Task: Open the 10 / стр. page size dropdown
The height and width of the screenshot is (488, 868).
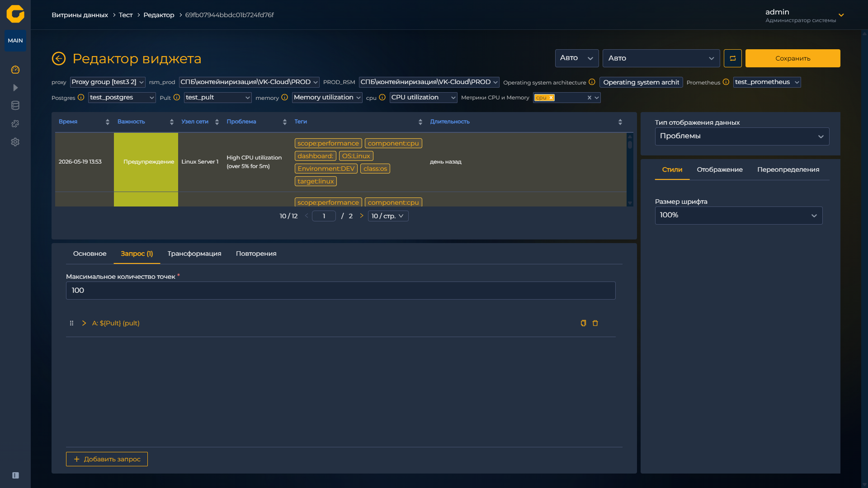Action: [388, 216]
